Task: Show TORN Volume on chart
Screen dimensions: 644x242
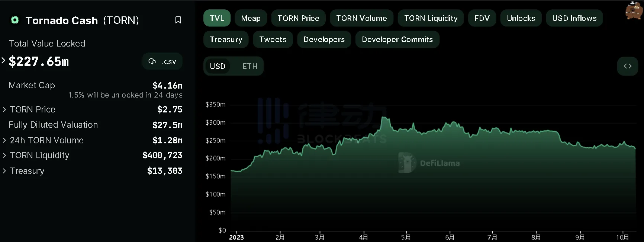Action: coord(361,18)
